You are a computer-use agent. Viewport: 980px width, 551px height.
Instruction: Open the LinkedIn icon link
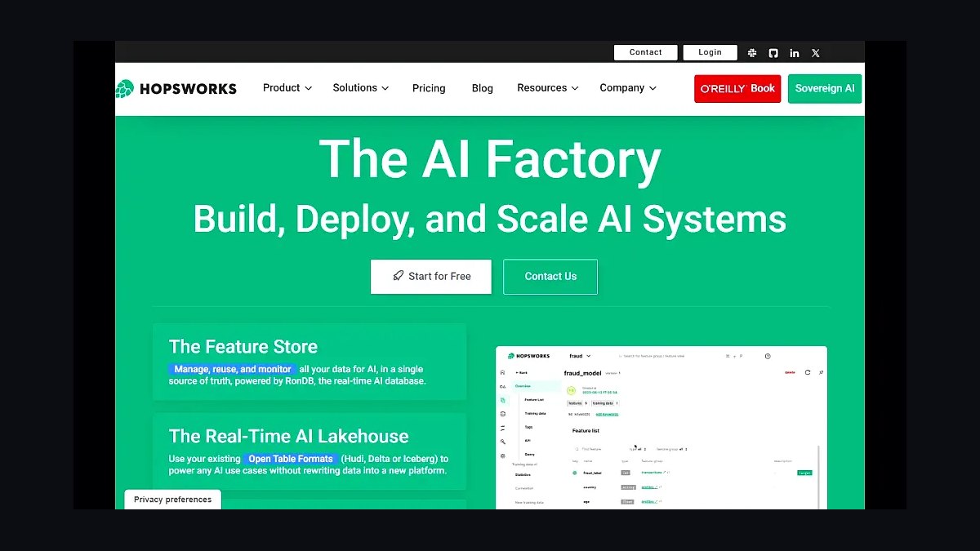coord(795,53)
